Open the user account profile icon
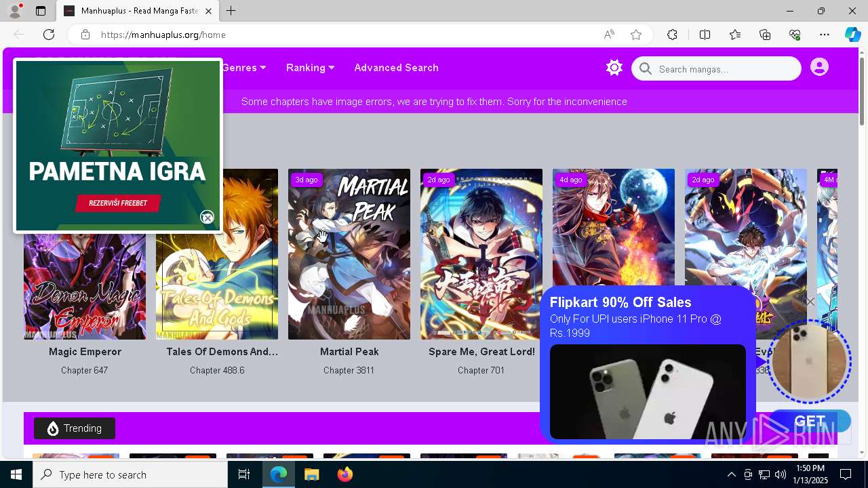The width and height of the screenshot is (868, 488). pyautogui.click(x=819, y=67)
